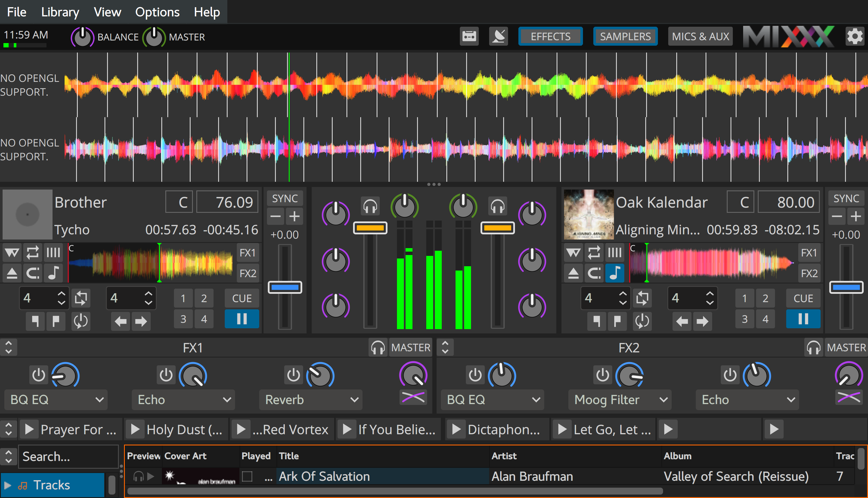868x498 pixels.
Task: Eject the track from the Brother deck
Action: (12, 273)
